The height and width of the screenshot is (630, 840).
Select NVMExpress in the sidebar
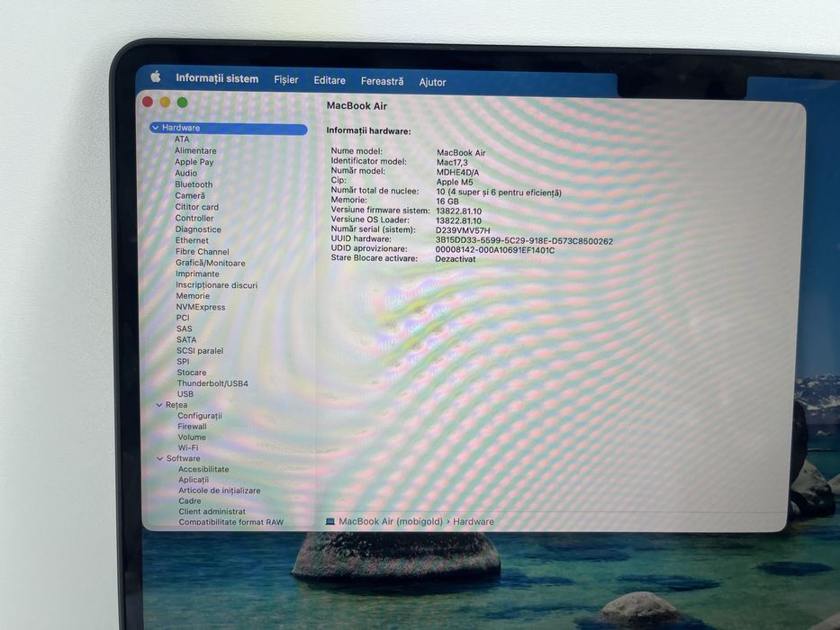coord(201,307)
